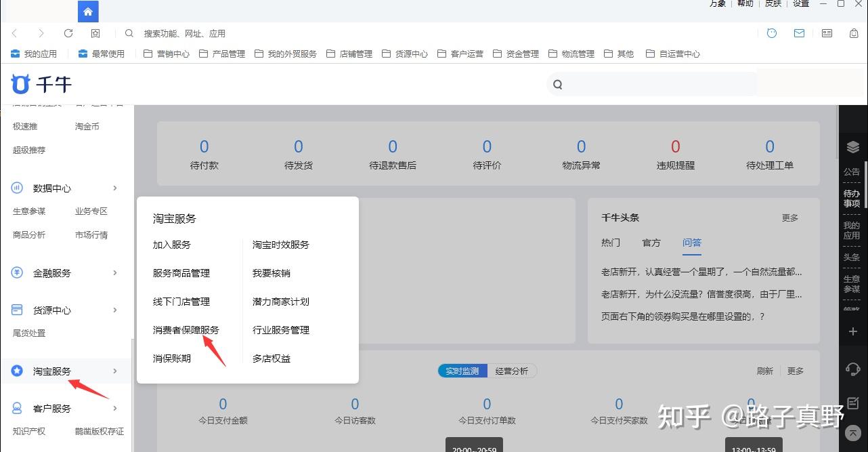Click the 违规提醒 count
Viewport: 868px width, 452px height.
pyautogui.click(x=676, y=146)
